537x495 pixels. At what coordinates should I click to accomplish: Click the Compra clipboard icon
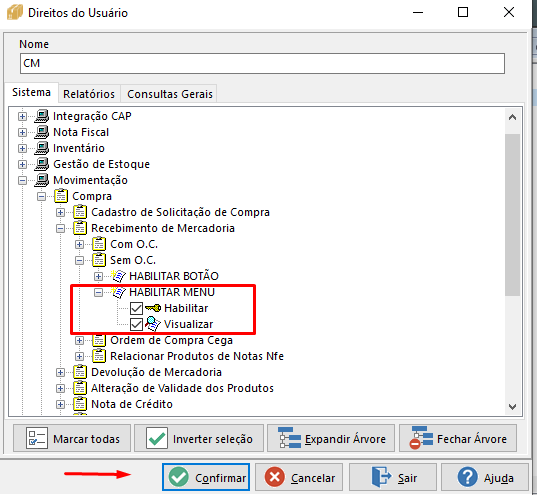[x=61, y=196]
